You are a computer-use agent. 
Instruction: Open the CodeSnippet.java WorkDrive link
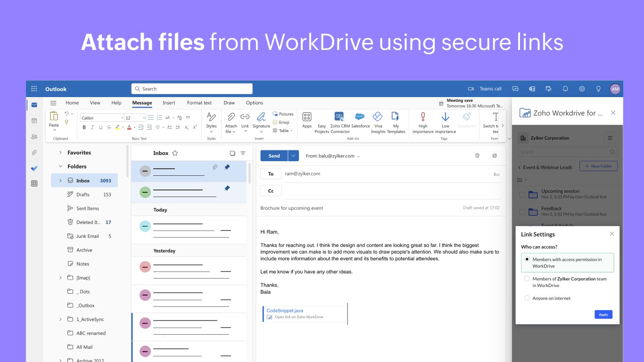285,311
